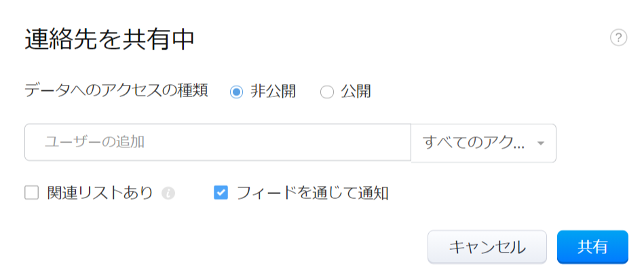Click the データへのアクセスの種類 label
644x279 pixels.
pos(115,91)
